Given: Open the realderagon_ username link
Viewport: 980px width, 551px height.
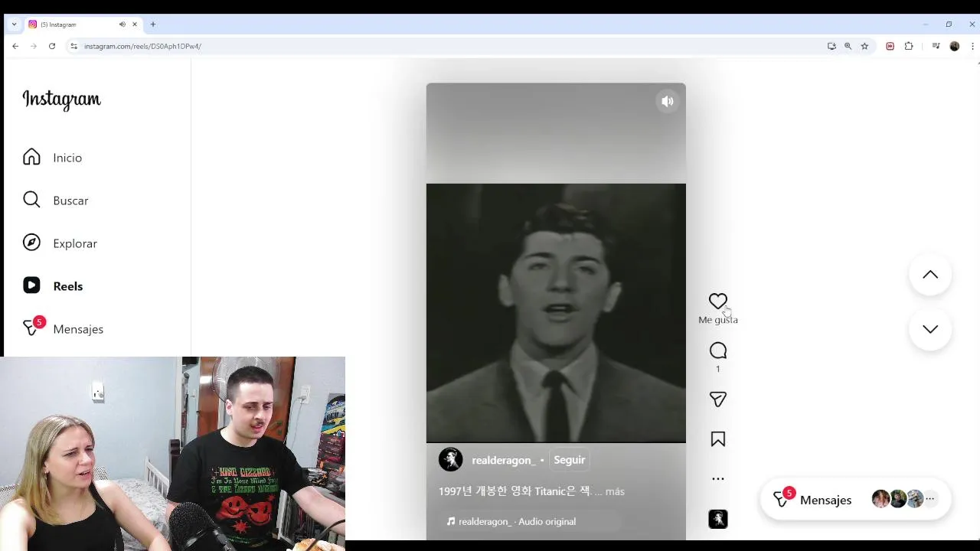Looking at the screenshot, I should pyautogui.click(x=503, y=460).
